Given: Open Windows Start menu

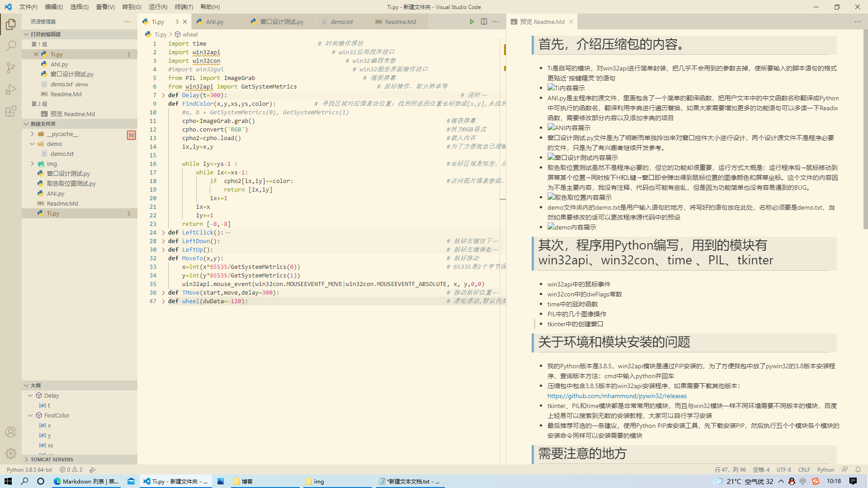Looking at the screenshot, I should (x=8, y=481).
